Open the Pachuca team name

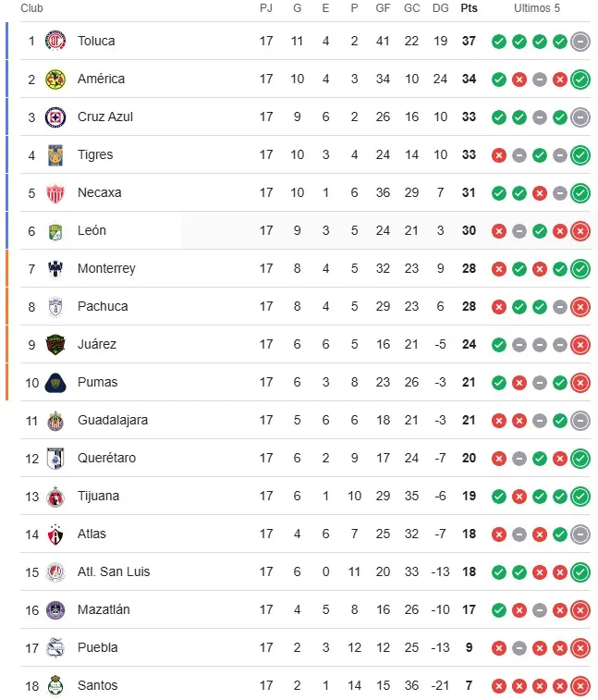[103, 306]
